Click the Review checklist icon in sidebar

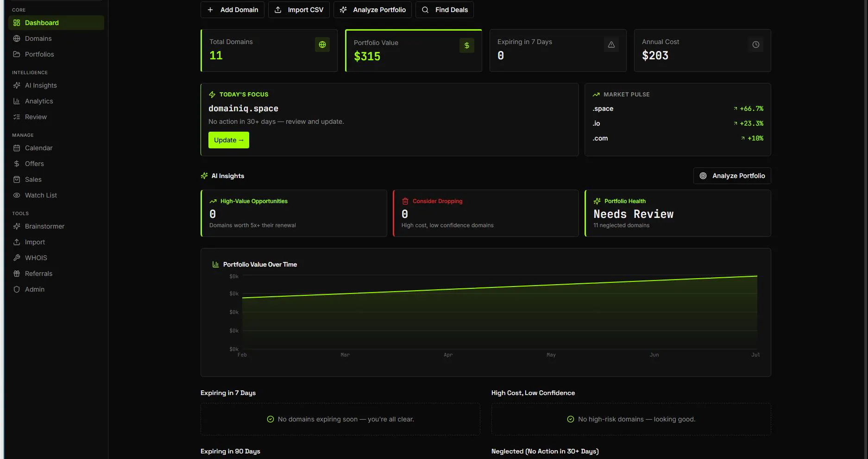click(x=17, y=117)
